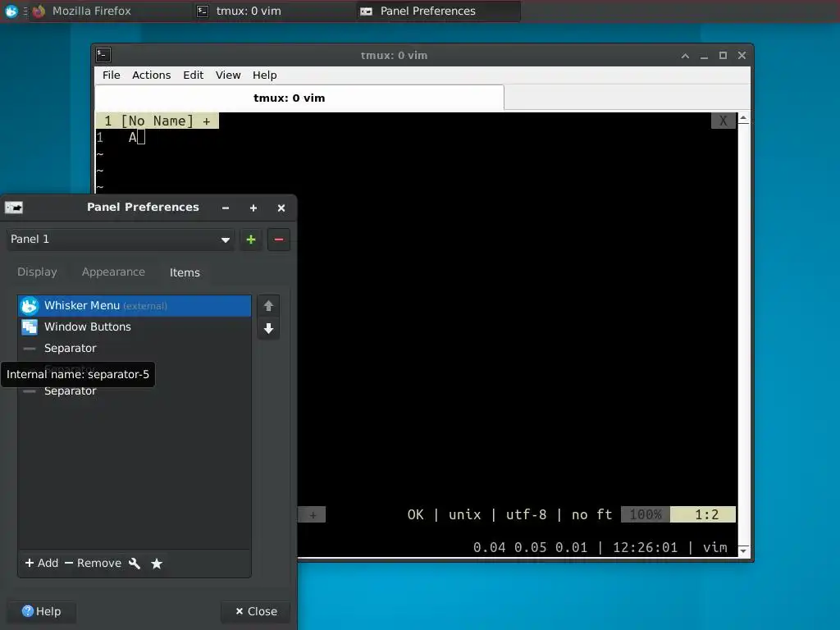Click Add to insert new panel item
Image resolution: width=840 pixels, height=630 pixels.
pos(41,563)
